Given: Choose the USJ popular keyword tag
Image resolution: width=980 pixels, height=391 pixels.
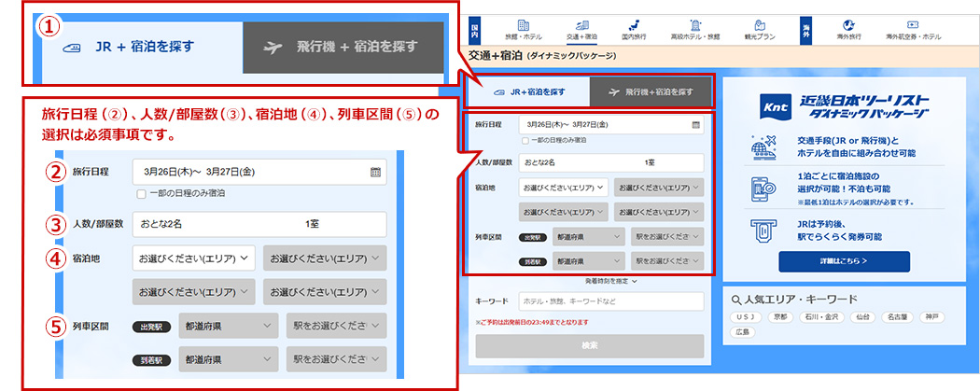Looking at the screenshot, I should (746, 316).
